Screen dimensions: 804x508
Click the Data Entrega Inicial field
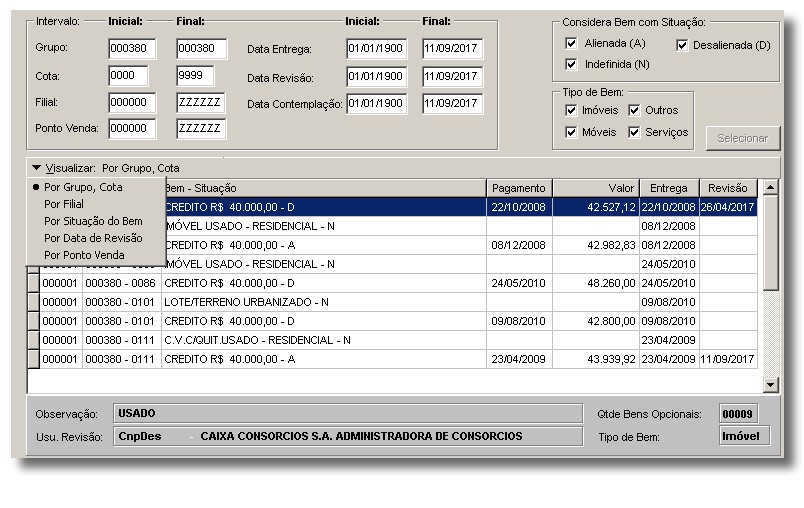pos(376,49)
